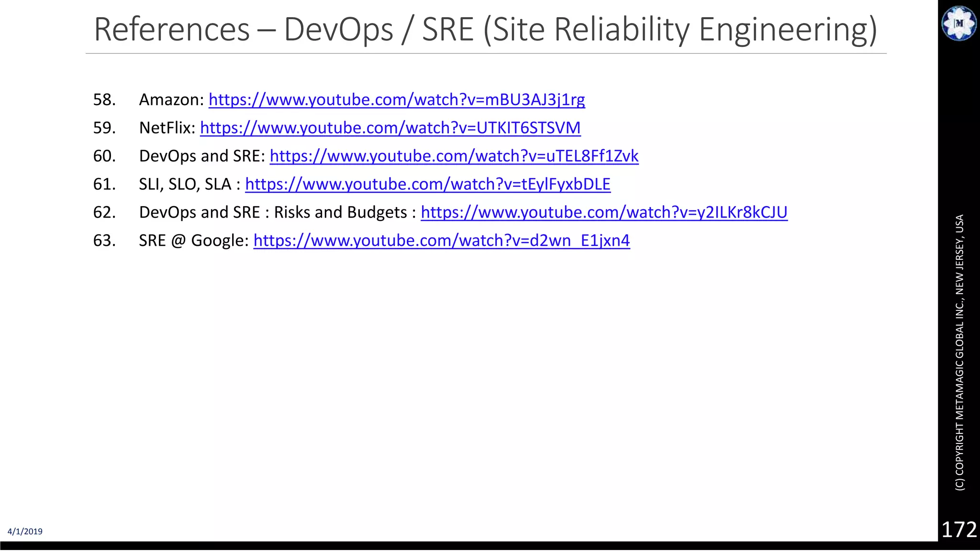Viewport: 980px width, 551px height.
Task: Open the Risks and Budgets video link
Action: click(604, 213)
